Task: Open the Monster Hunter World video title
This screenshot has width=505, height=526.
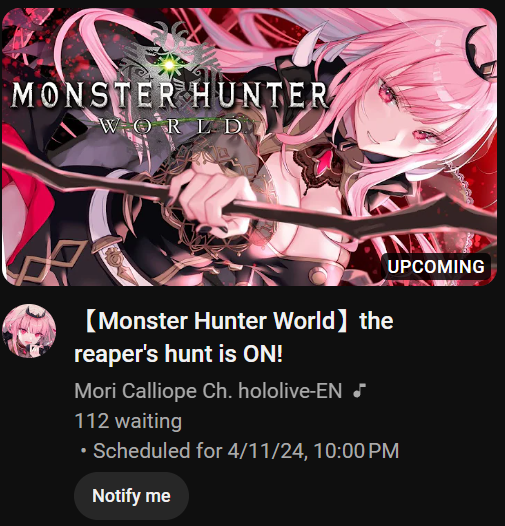Action: click(234, 337)
